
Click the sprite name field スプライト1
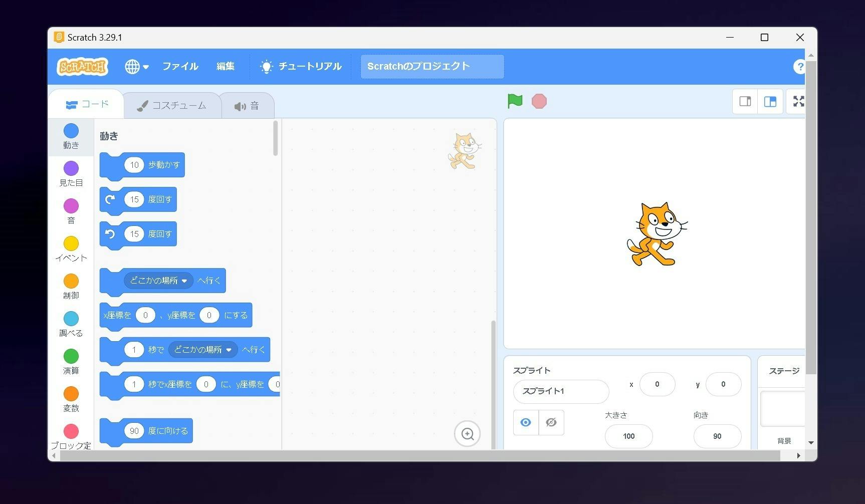coord(561,391)
